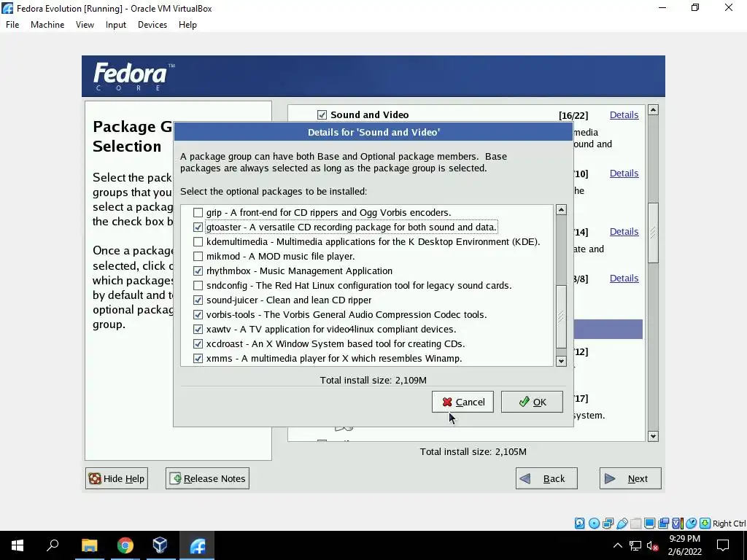Click scroll down arrow in optional packages list
The width and height of the screenshot is (747, 560).
[561, 361]
